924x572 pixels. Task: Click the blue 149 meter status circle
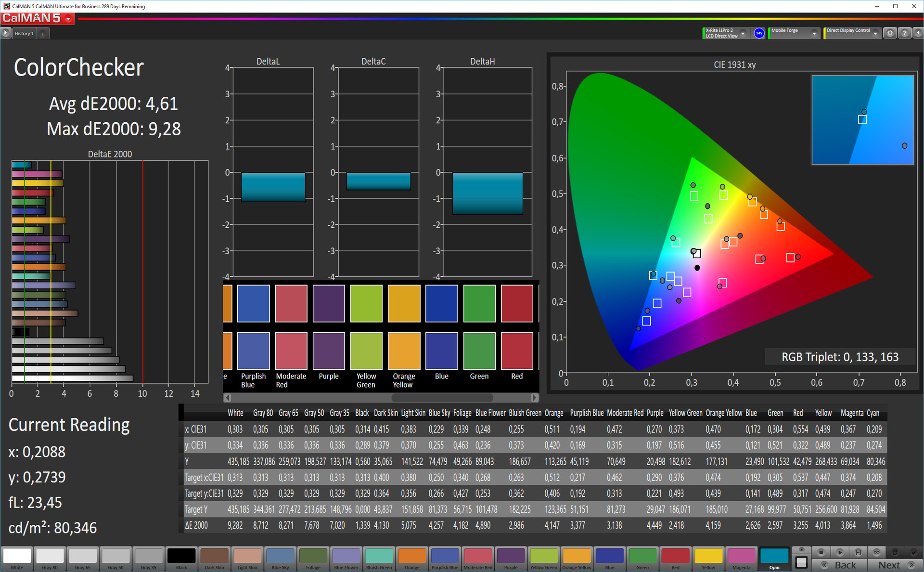point(759,33)
